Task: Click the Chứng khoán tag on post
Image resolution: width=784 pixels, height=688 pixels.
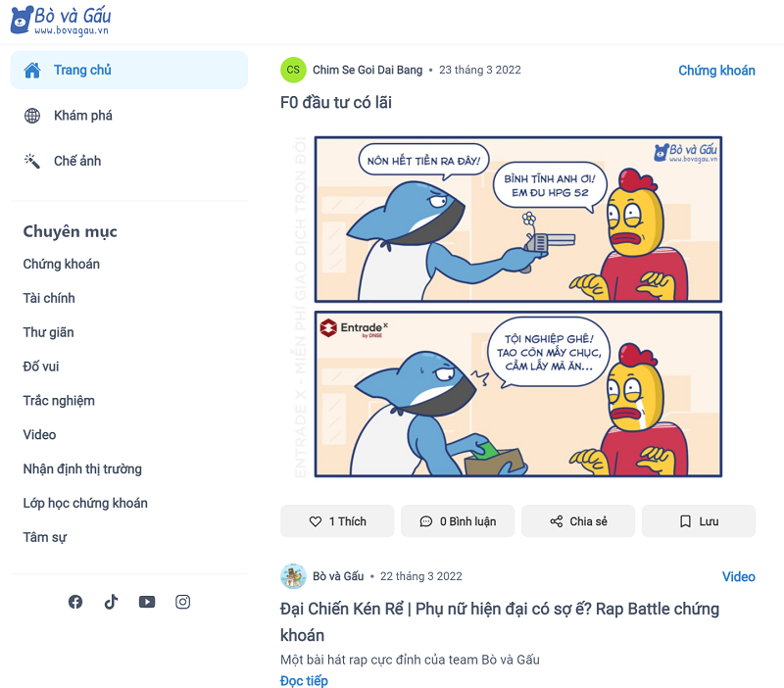Action: coord(716,71)
